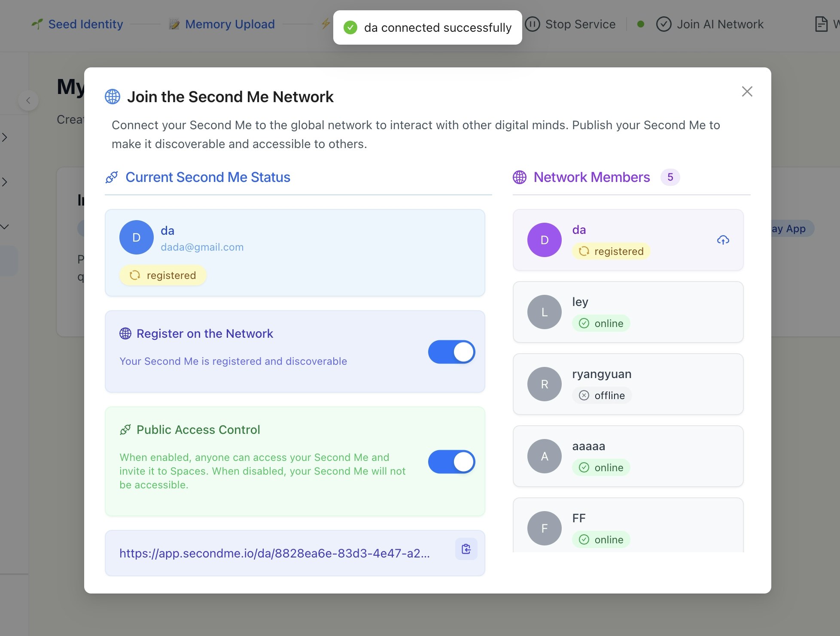Click the Seed Identity sprout icon

click(x=37, y=24)
